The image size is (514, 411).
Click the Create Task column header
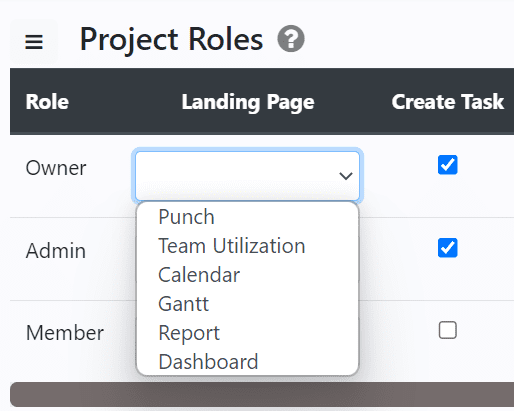coord(447,102)
